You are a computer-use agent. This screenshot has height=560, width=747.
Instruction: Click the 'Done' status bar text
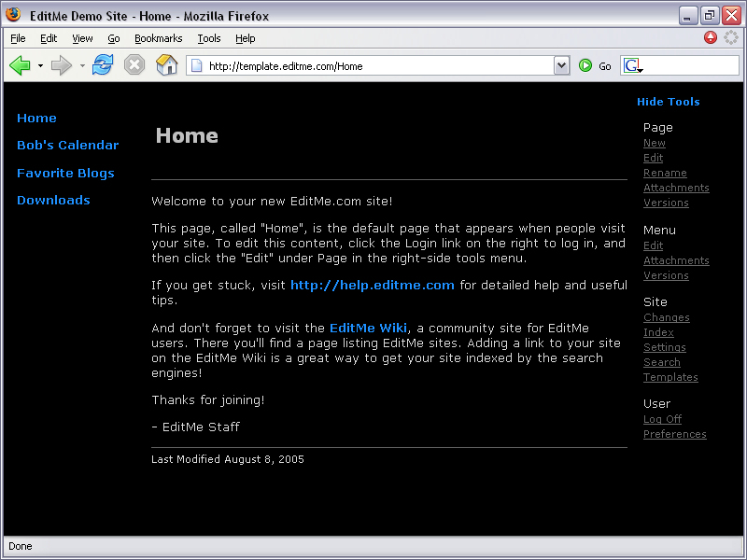coord(21,546)
